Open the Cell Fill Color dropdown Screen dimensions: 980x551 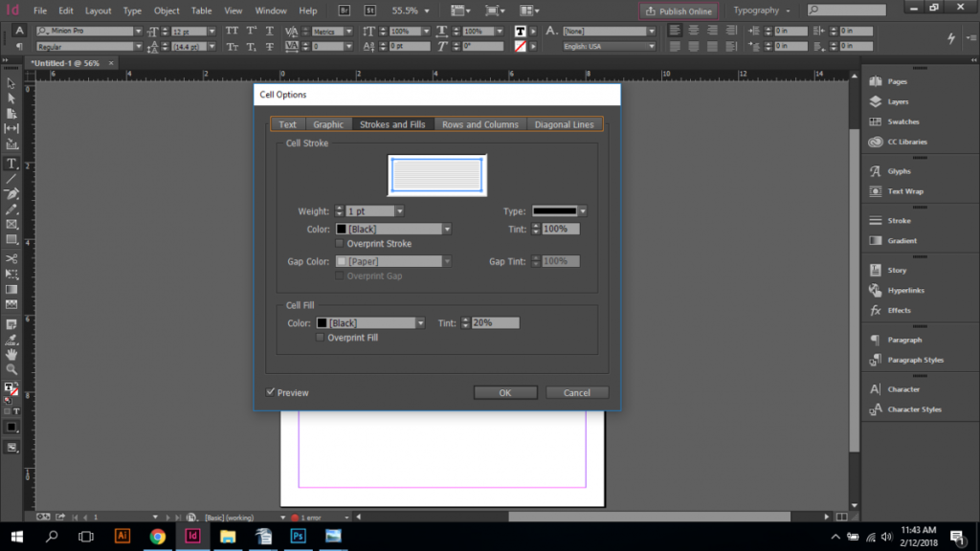tap(421, 322)
